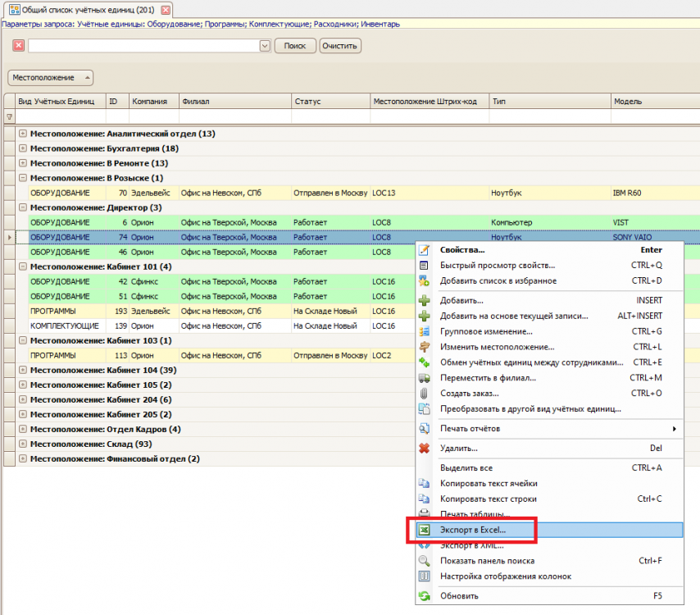Click the row indicator arrow of selected row
Viewport: 700px width, 615px height.
point(9,237)
